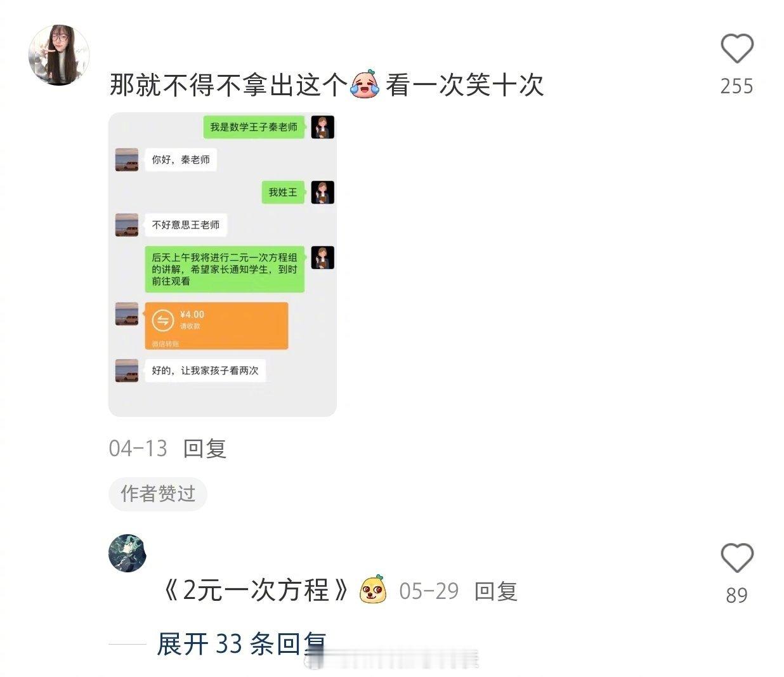Tap the 作者赞过 tag
The height and width of the screenshot is (677, 784).
(x=158, y=494)
